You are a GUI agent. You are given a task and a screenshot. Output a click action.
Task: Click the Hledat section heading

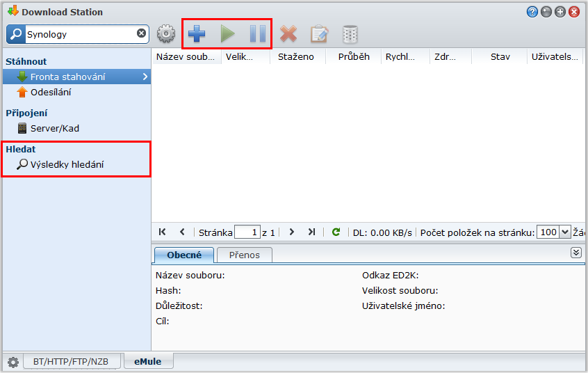point(21,149)
